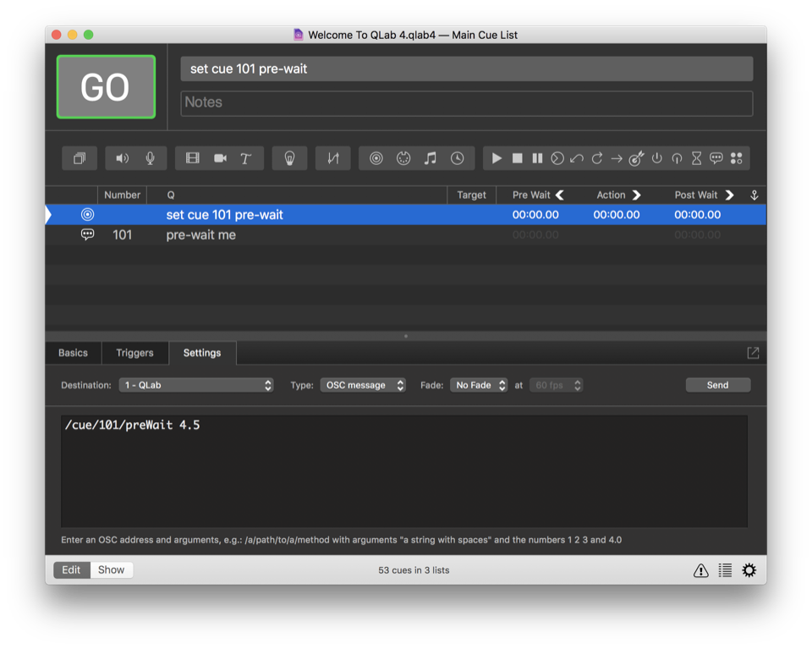Switch to the Basics tab
Viewport: 812px width, 649px height.
click(x=73, y=353)
